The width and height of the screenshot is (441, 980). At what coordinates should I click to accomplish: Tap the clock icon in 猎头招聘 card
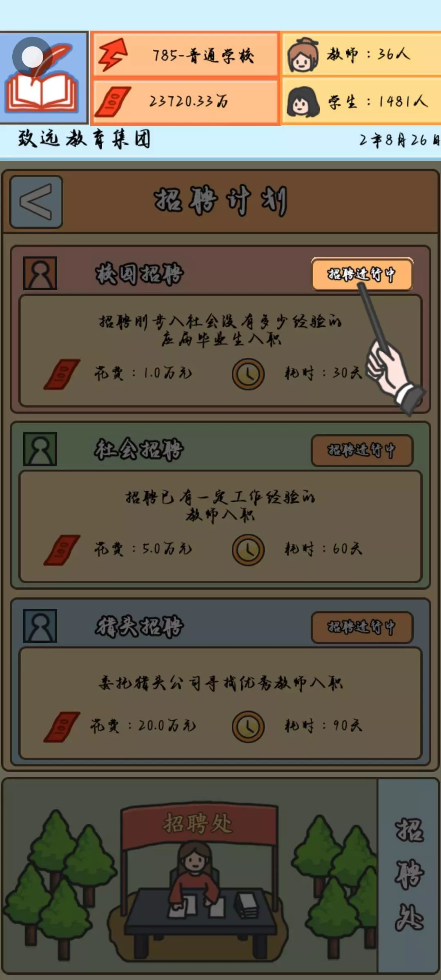point(248,726)
